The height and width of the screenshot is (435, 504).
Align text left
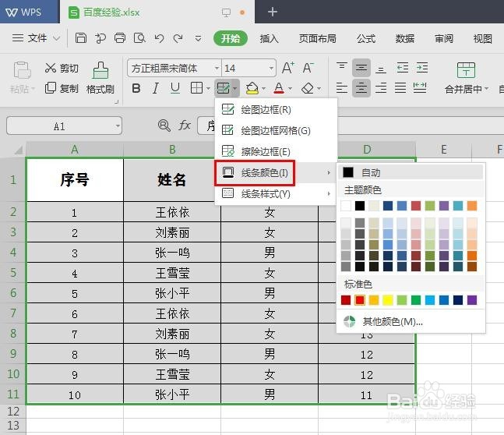(342, 88)
